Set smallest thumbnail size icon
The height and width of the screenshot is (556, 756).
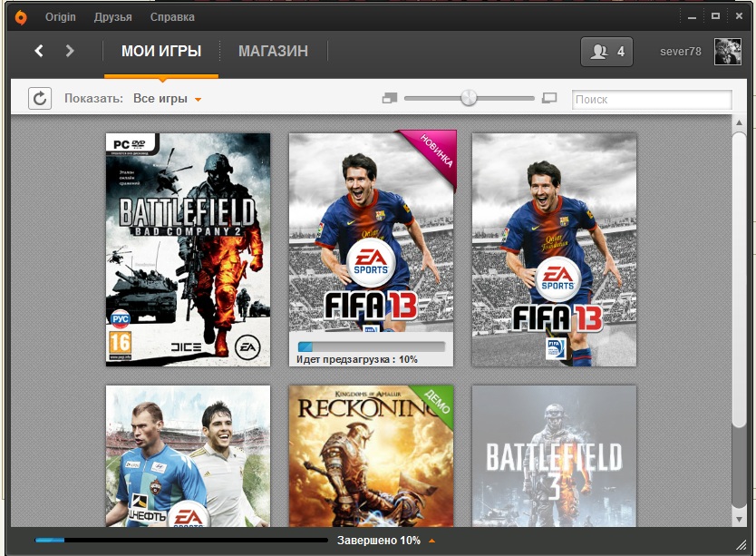(x=390, y=99)
